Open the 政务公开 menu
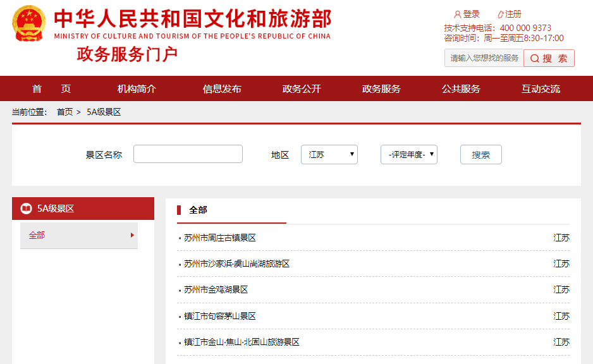Screen dimensions: 593x364 pyautogui.click(x=302, y=89)
